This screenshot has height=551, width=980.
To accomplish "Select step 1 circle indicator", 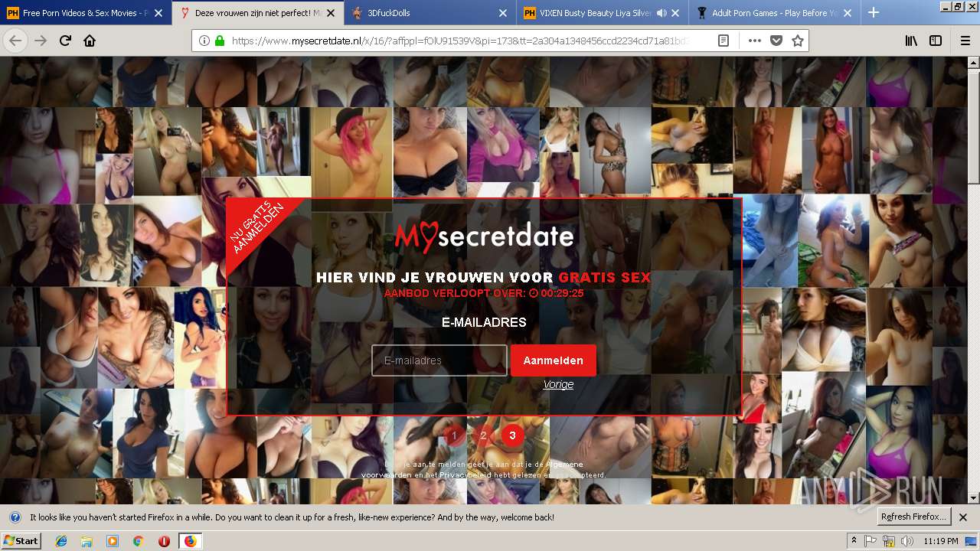I will click(x=454, y=435).
